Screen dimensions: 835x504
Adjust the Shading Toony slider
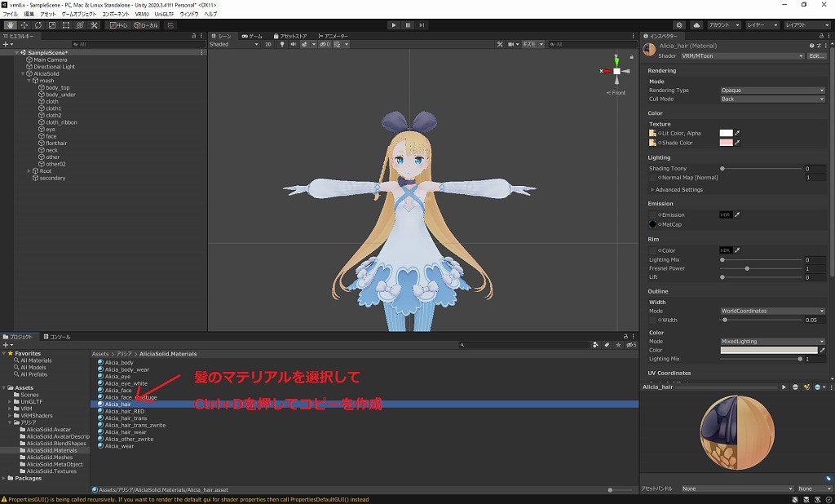(762, 168)
